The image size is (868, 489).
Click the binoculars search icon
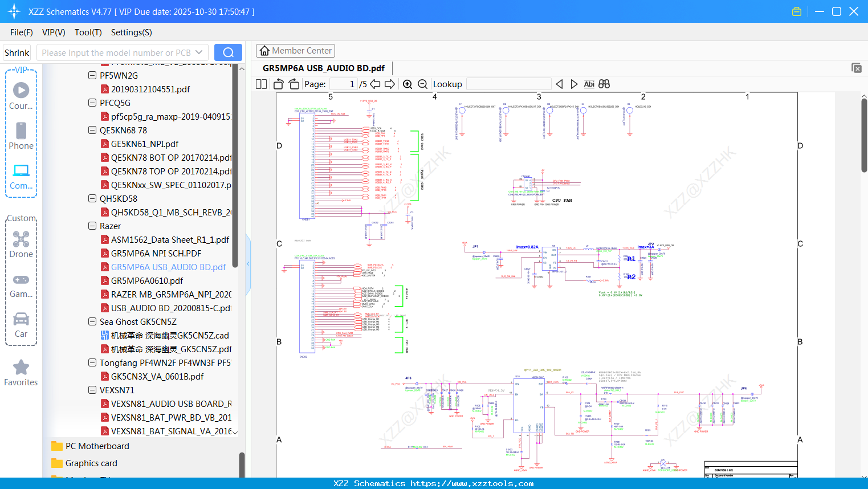click(604, 84)
